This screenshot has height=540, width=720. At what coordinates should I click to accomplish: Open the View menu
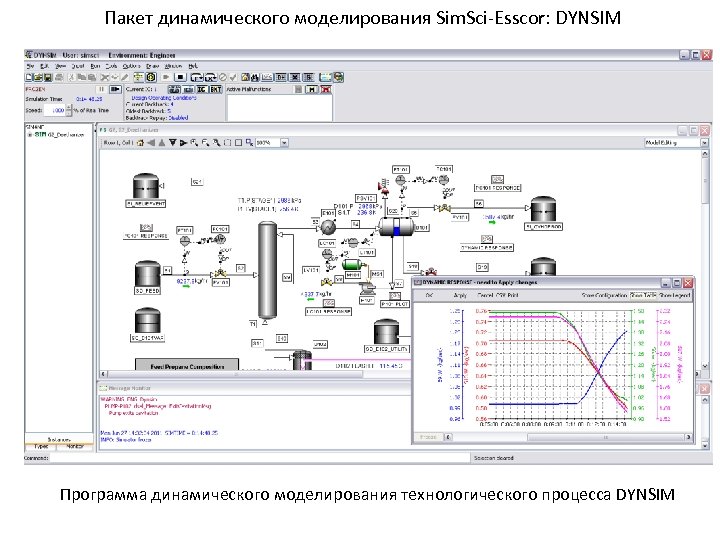pyautogui.click(x=61, y=66)
